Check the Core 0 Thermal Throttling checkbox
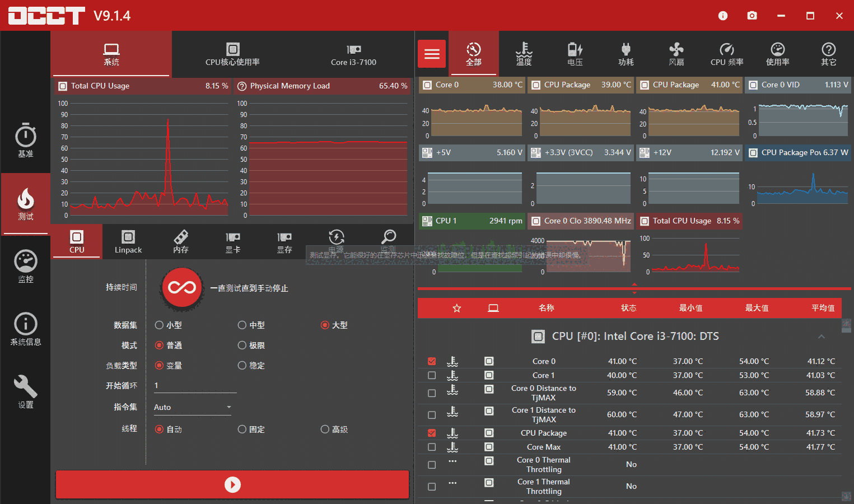The height and width of the screenshot is (504, 854). [x=432, y=465]
